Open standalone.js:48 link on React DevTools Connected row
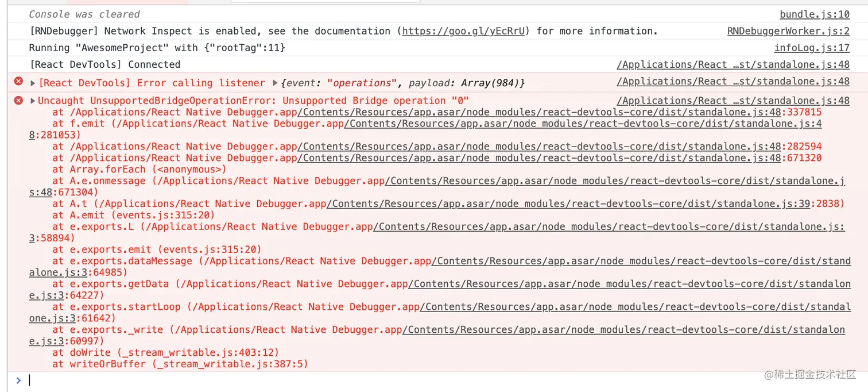Viewport: 868px width, 392px height. coord(733,64)
